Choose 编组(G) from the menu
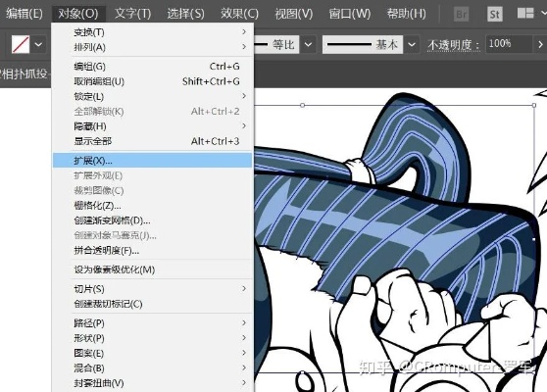Screen dimensions: 547x392 pyautogui.click(x=152, y=67)
